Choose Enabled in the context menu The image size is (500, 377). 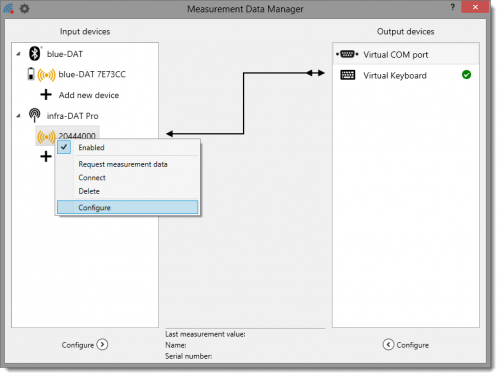91,147
